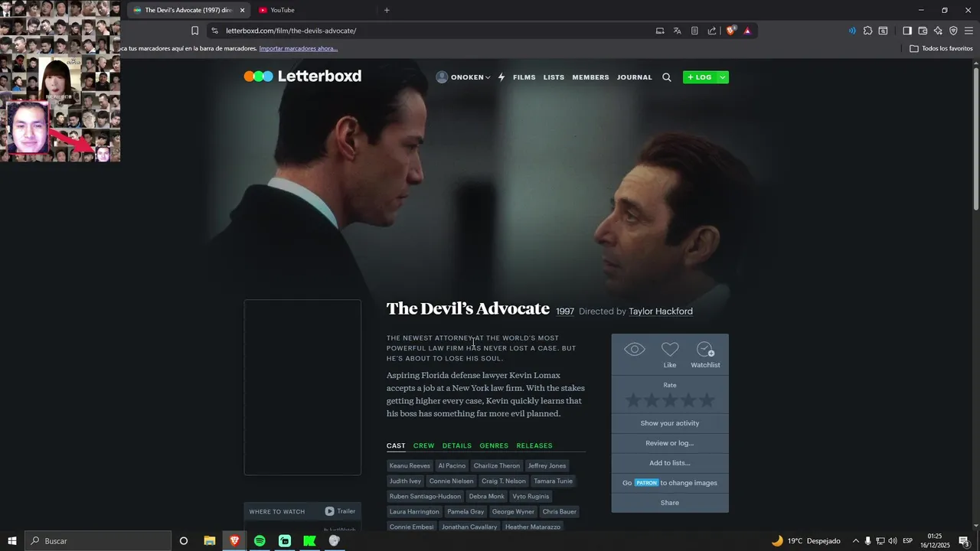Open the dropdown arrow beside LOG

pyautogui.click(x=723, y=77)
